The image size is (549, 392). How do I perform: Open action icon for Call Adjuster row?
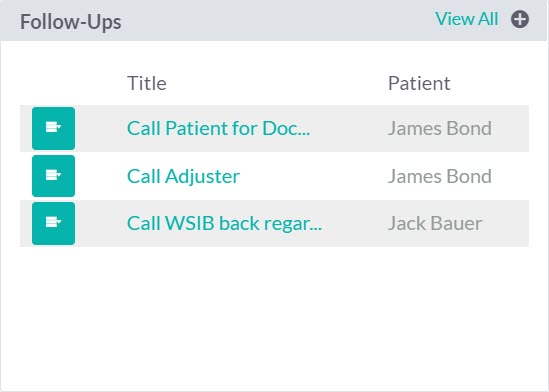[53, 176]
